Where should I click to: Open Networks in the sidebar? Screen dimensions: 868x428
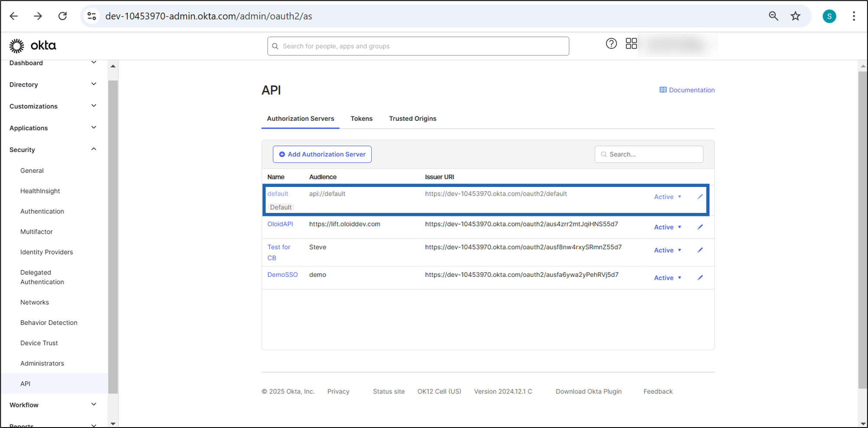click(x=35, y=302)
